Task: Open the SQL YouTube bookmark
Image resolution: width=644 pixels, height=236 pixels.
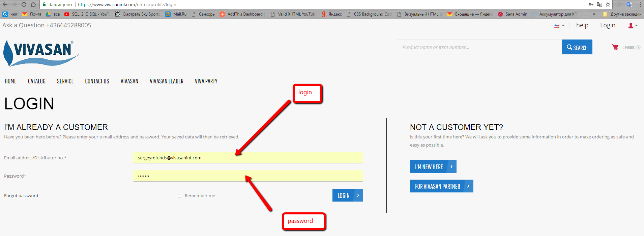Action: click(87, 14)
